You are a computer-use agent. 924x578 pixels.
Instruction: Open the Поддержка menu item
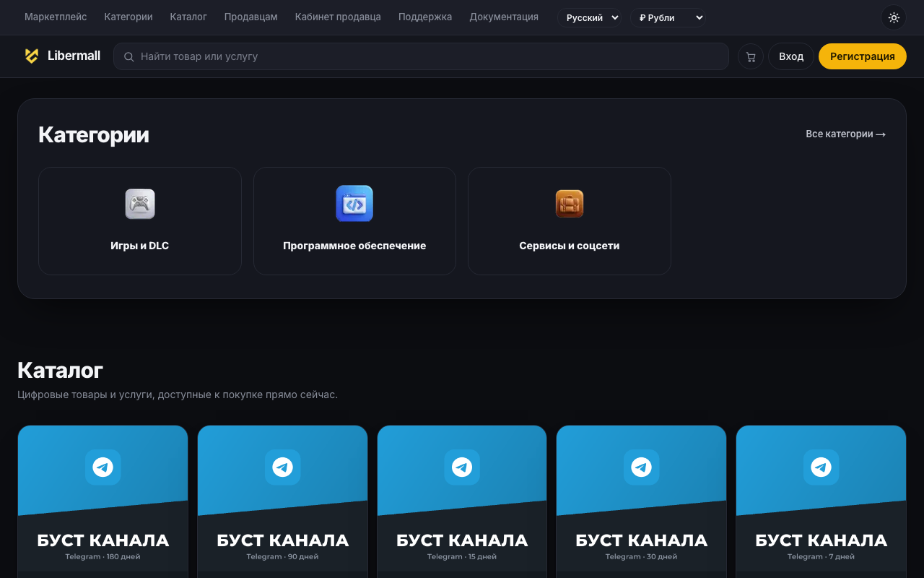[425, 17]
